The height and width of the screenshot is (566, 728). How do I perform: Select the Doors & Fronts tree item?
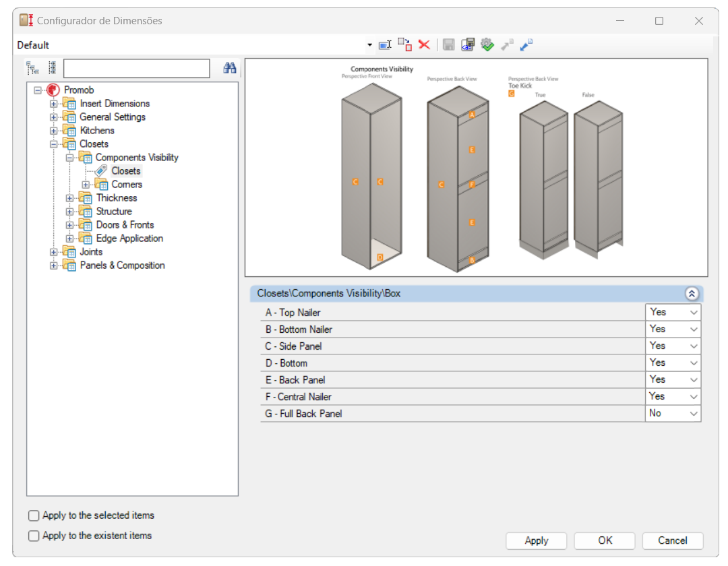125,225
